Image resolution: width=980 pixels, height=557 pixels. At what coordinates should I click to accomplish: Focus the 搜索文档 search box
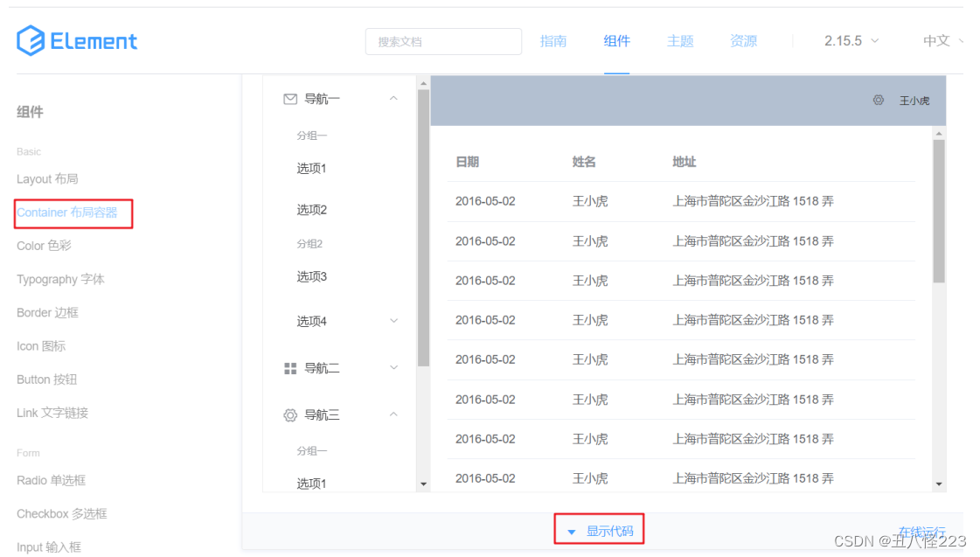pos(444,41)
